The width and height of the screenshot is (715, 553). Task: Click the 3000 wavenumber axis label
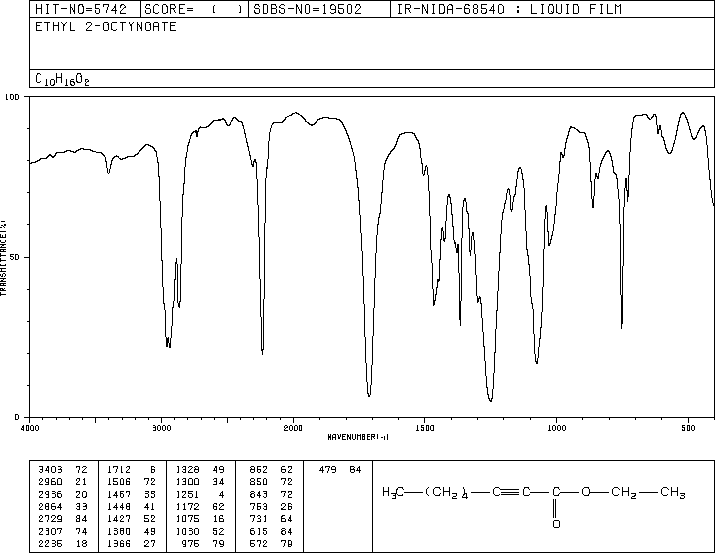[x=161, y=428]
